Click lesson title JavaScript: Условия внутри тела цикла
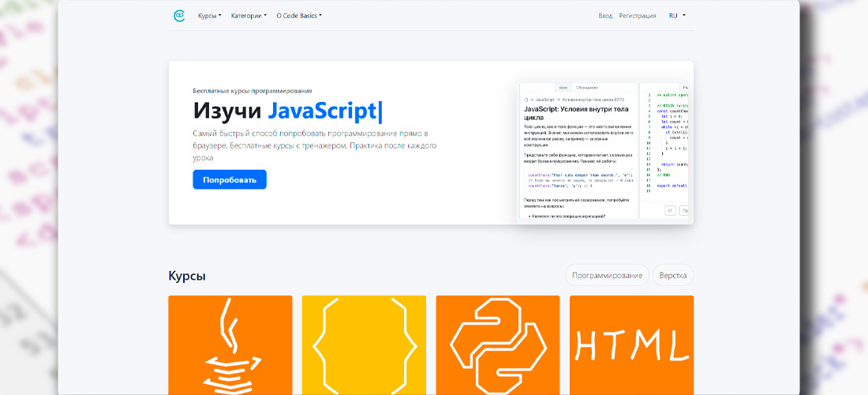Image resolution: width=868 pixels, height=395 pixels. tap(575, 113)
